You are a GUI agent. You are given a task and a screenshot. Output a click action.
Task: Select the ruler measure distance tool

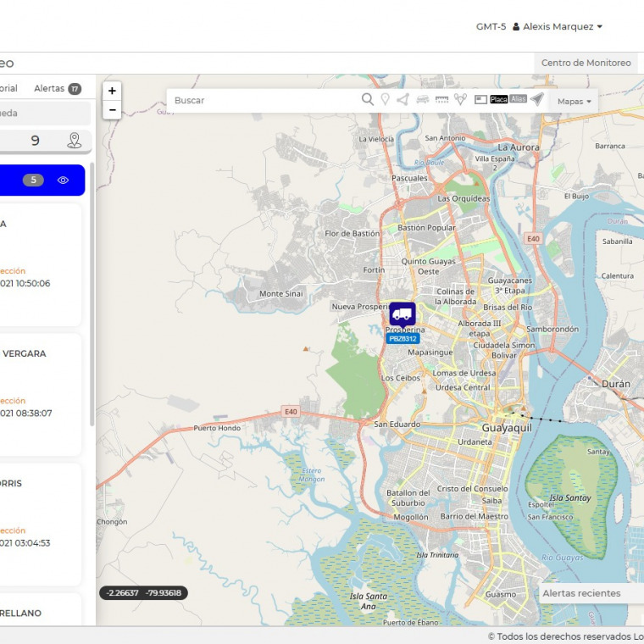pyautogui.click(x=442, y=99)
